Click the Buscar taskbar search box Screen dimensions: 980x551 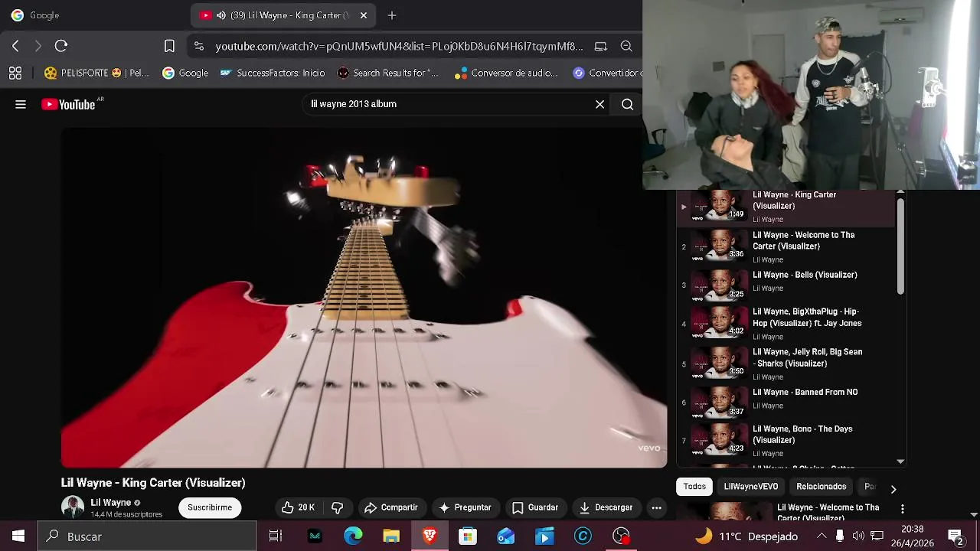[x=147, y=536]
